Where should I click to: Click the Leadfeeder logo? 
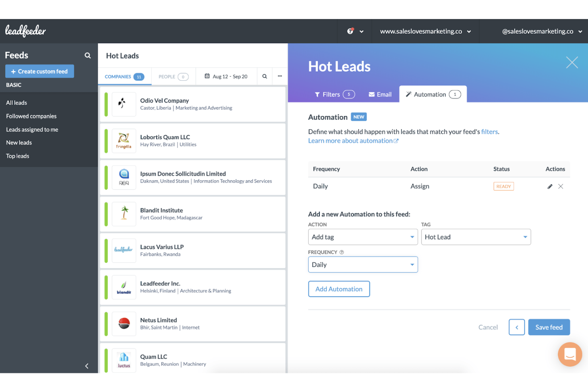pos(25,31)
